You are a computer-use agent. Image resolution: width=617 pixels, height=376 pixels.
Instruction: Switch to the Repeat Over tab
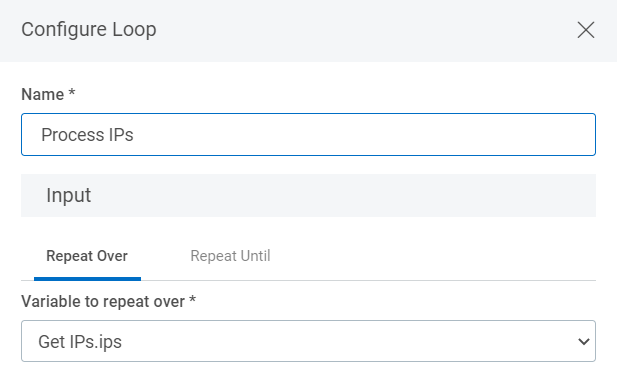pyautogui.click(x=87, y=256)
